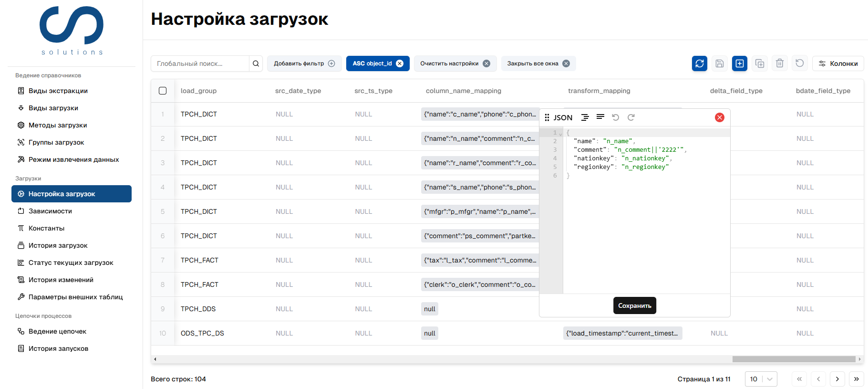Click Добавить фильтр button
Viewport: 868px width, 389px height.
pos(304,63)
